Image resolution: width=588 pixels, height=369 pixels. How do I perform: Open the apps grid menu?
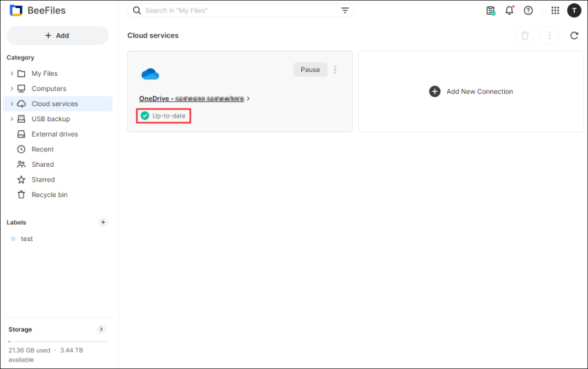point(556,10)
